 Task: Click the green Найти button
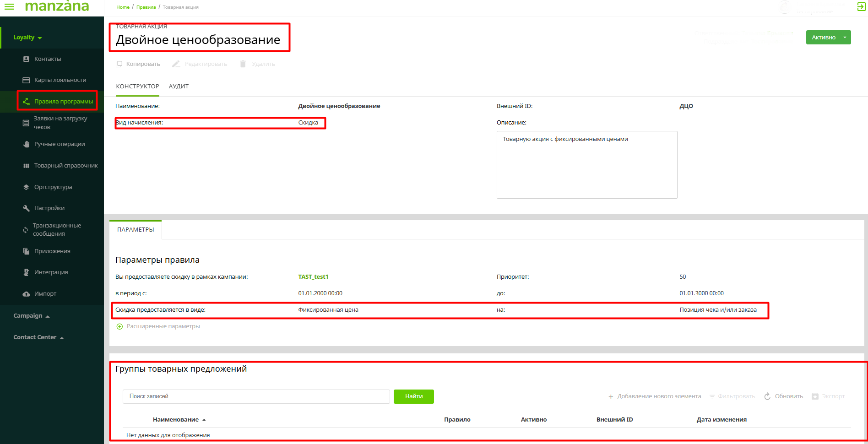click(413, 396)
